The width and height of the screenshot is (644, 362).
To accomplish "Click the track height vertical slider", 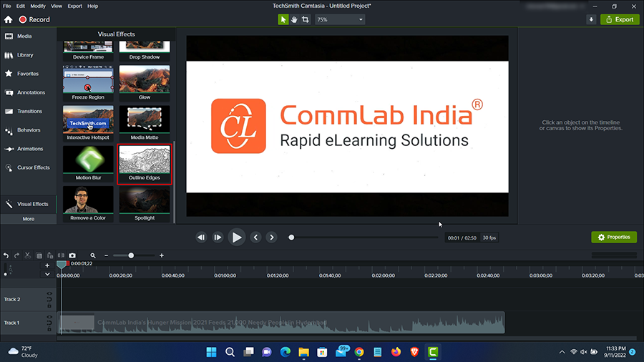I will click(x=5, y=269).
